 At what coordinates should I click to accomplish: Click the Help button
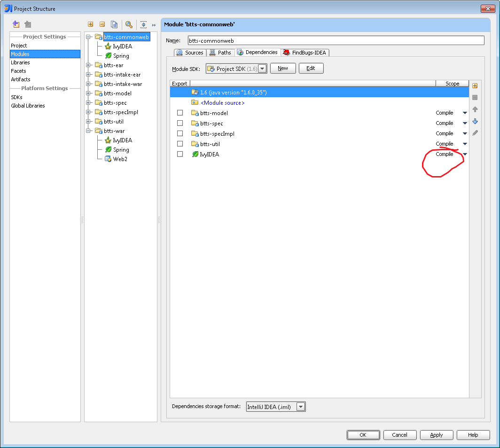coord(473,435)
